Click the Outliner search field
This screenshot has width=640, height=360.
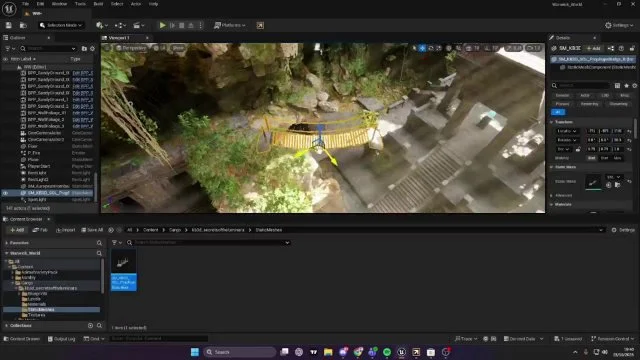[x=48, y=48]
